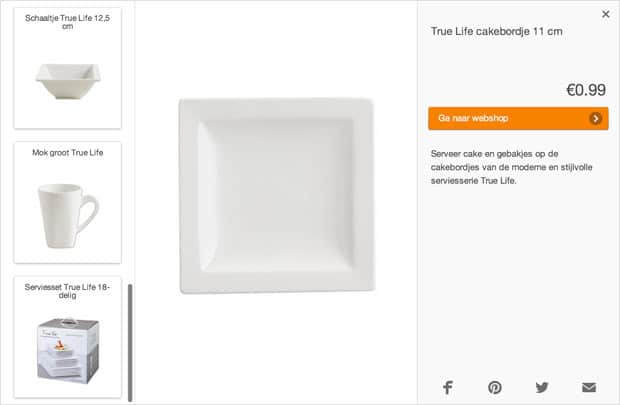Screen dimensions: 620x405
Task: Share the product via email icon
Action: click(589, 387)
